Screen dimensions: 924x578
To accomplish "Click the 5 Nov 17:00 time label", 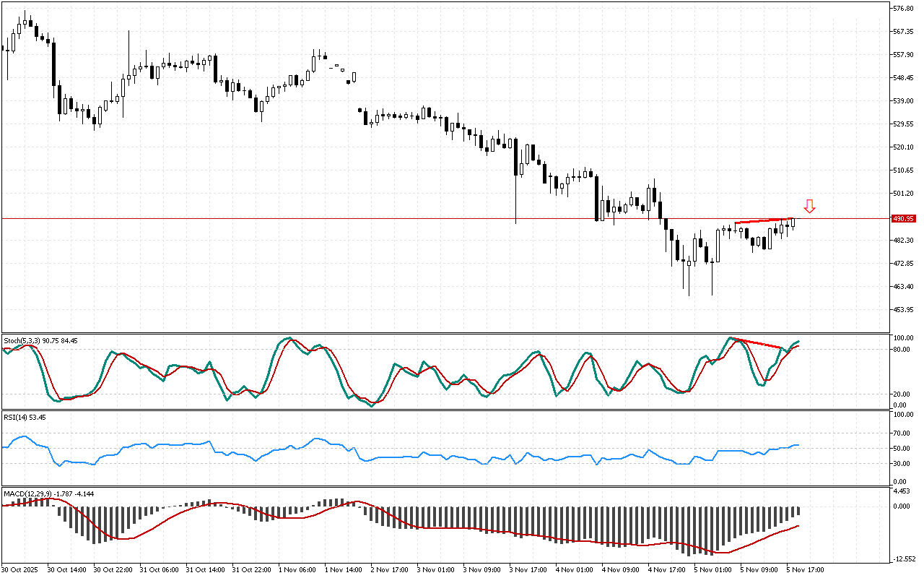I will 804,570.
